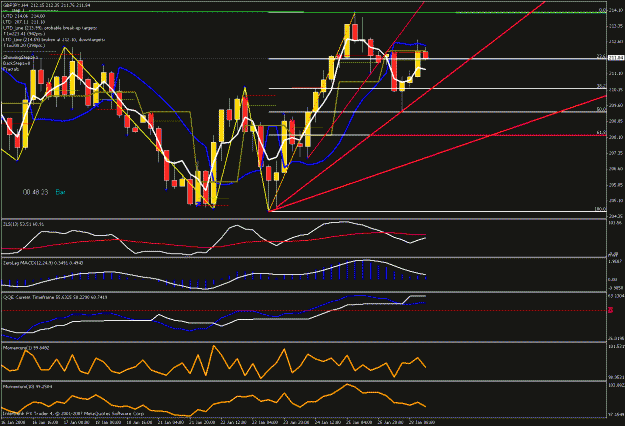
Task: Click the 50.0 Fibonacci level label
Action: point(601,109)
